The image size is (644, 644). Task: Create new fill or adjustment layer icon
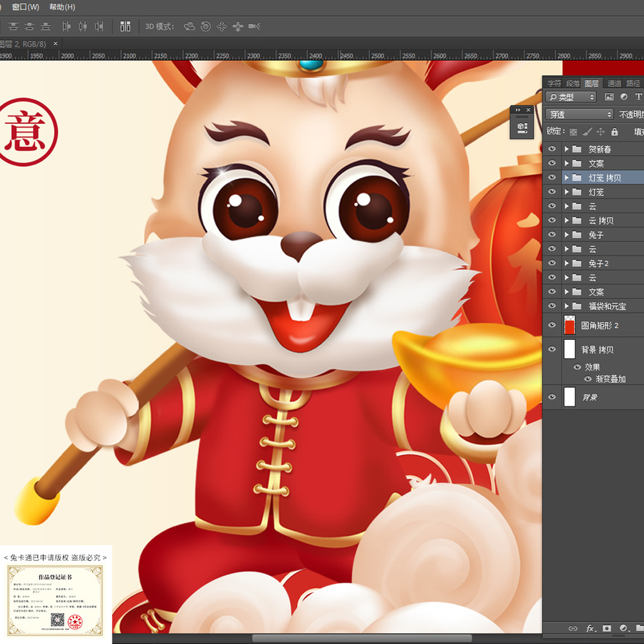tap(623, 628)
